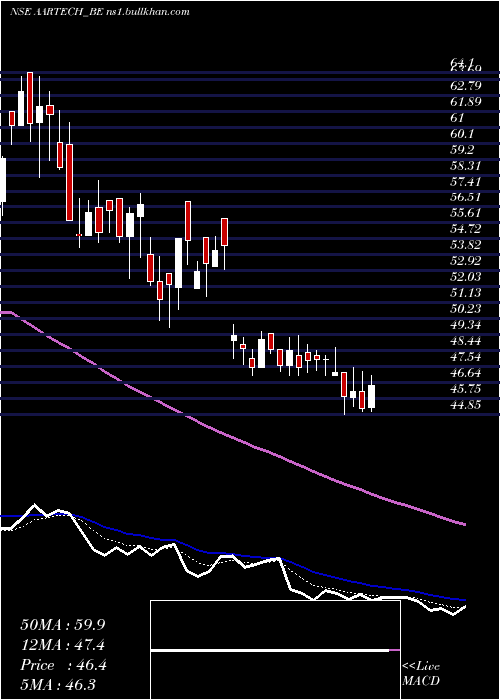Click the 58.31 price axis label
The width and height of the screenshot is (500, 700).
coord(466,166)
